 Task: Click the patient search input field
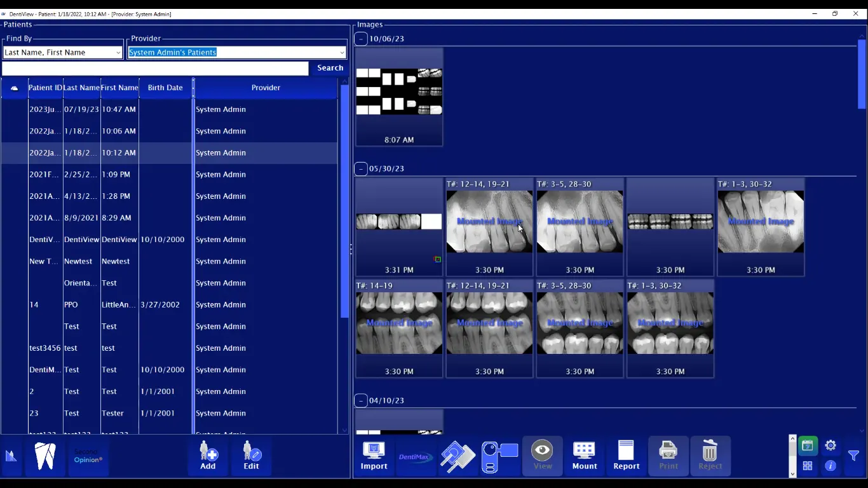155,68
